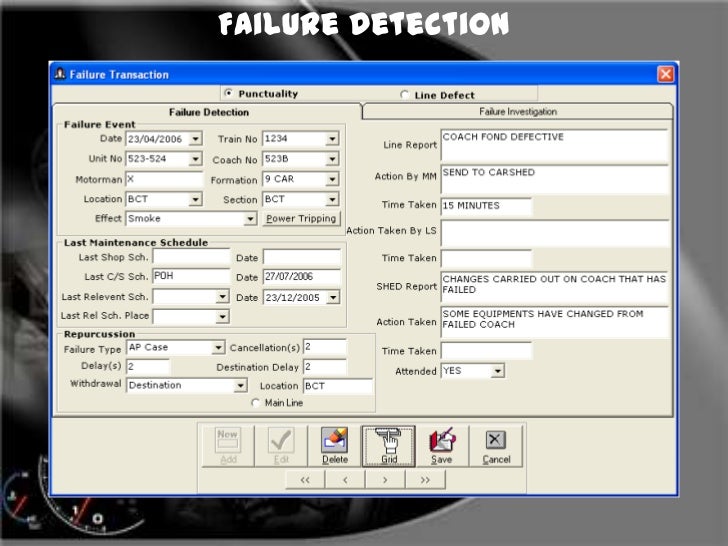Click the Last C/S Sch. Date field 27/07/2006

click(302, 277)
